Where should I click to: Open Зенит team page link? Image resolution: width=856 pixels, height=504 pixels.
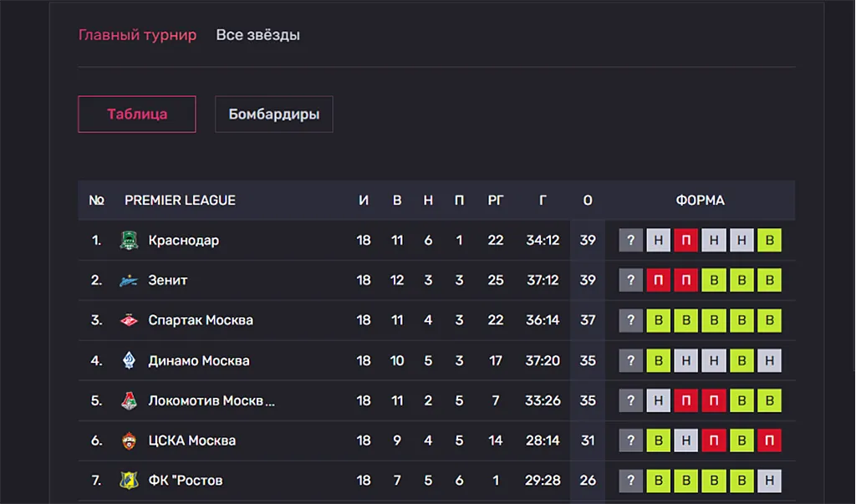[167, 281]
